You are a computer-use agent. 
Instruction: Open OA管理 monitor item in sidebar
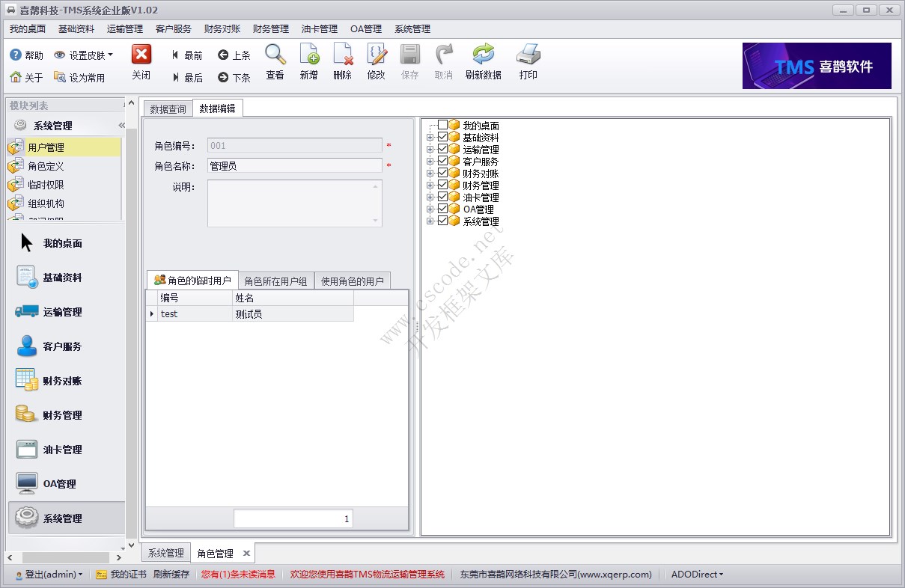coord(67,484)
